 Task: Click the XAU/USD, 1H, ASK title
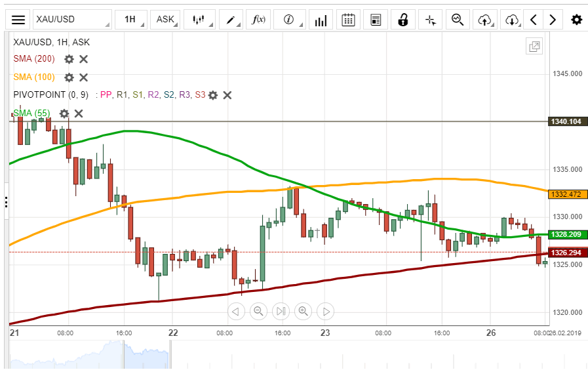51,42
